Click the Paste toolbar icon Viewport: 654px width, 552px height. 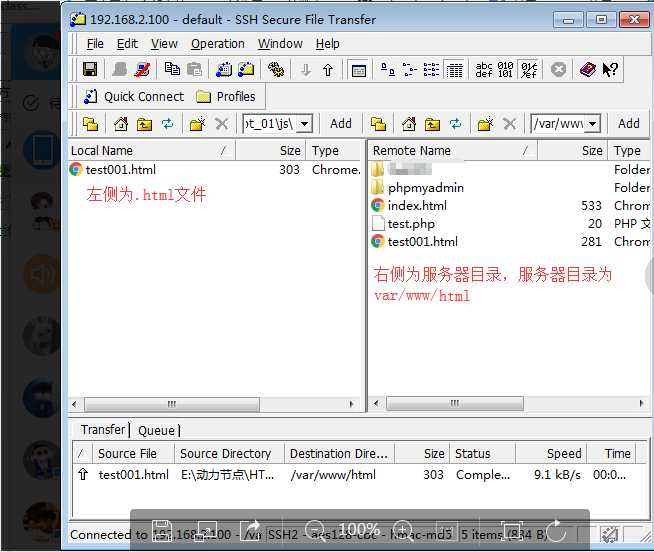(194, 69)
